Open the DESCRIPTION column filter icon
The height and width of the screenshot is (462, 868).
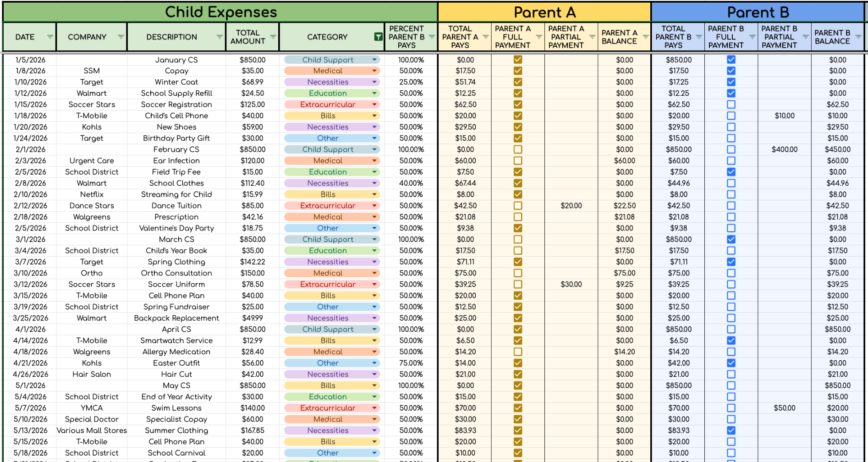(x=220, y=37)
